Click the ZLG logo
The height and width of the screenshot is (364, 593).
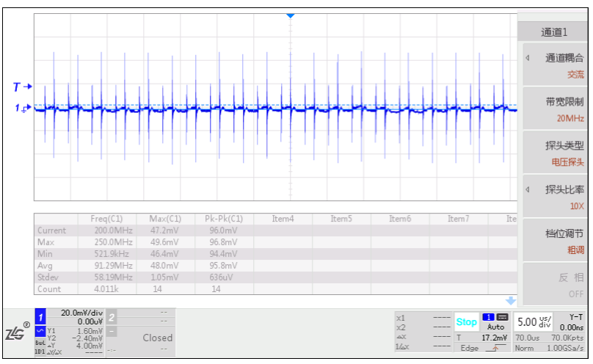18,331
